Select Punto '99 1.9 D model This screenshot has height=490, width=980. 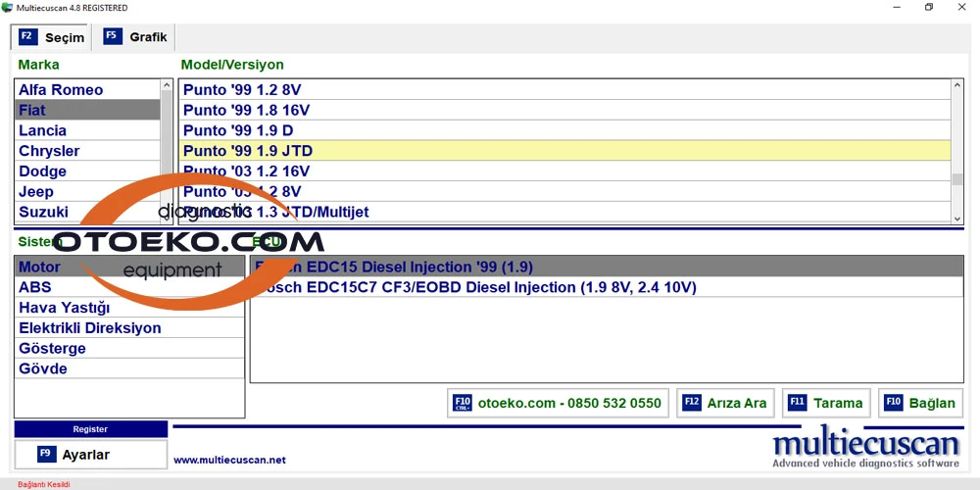[x=565, y=130]
